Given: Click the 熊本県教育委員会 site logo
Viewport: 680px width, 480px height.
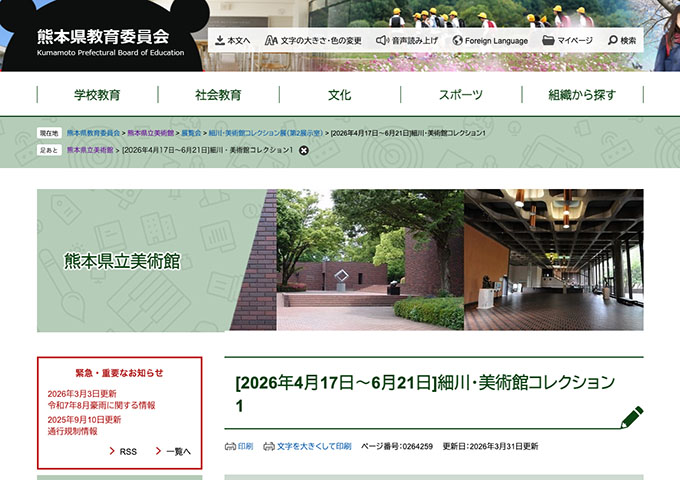Looking at the screenshot, I should pyautogui.click(x=111, y=42).
